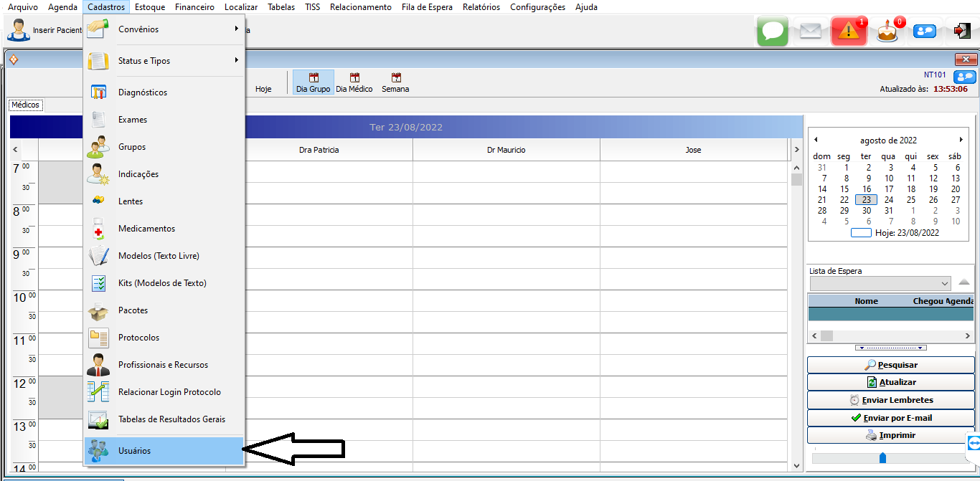Select day 17 in the calendar
Screen dimensions: 980x481
pos(888,189)
